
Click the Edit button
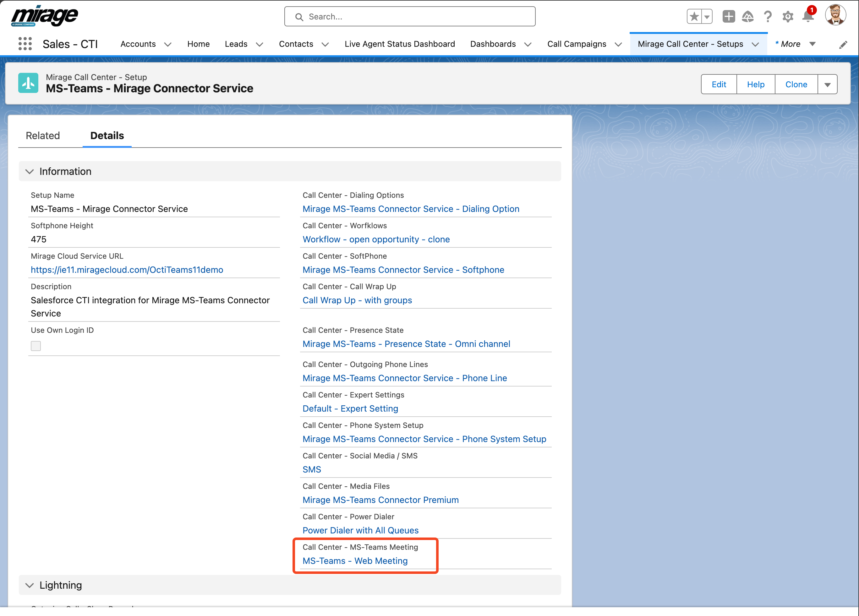[719, 84]
